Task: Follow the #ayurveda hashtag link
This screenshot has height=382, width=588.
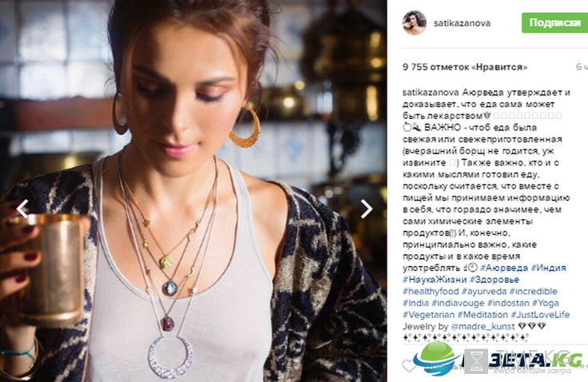Action: click(484, 291)
